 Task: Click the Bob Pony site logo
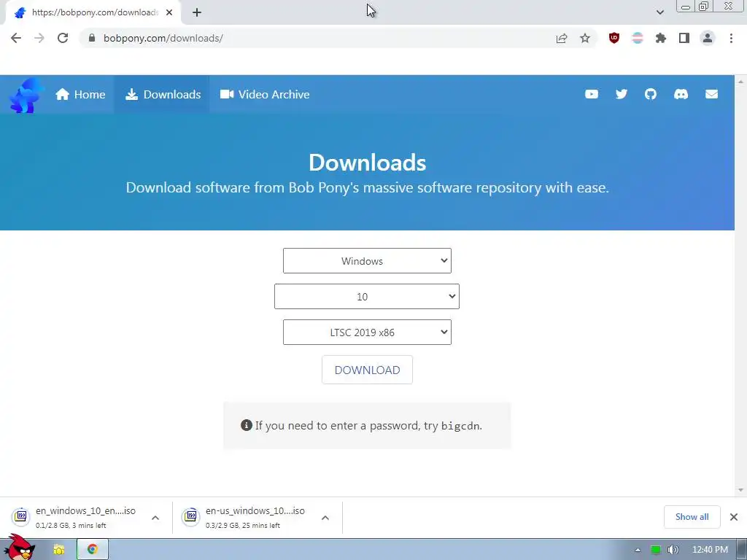pos(26,96)
